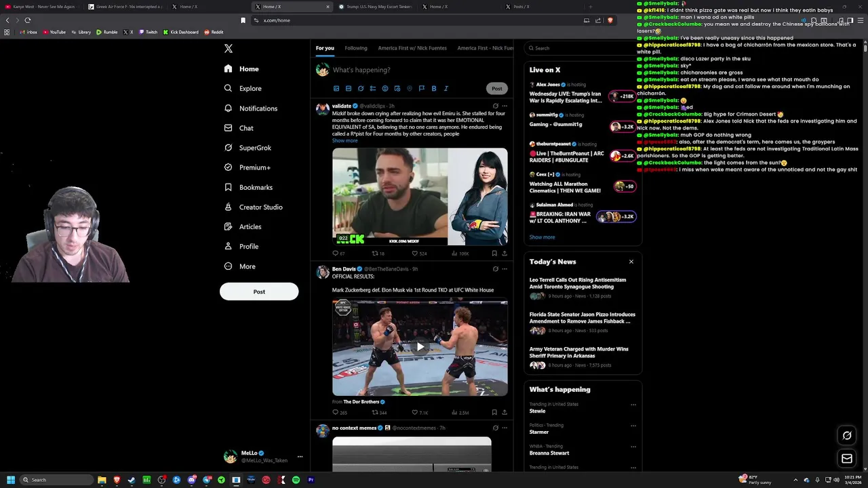Open the Grok floating button
868x488 pixels.
(x=847, y=435)
